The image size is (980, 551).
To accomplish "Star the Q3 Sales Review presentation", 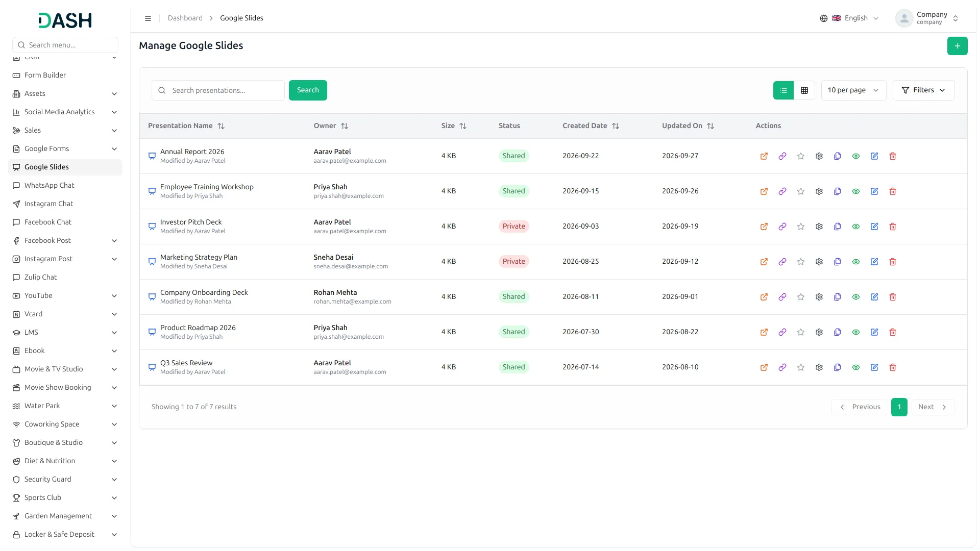I will pos(800,367).
